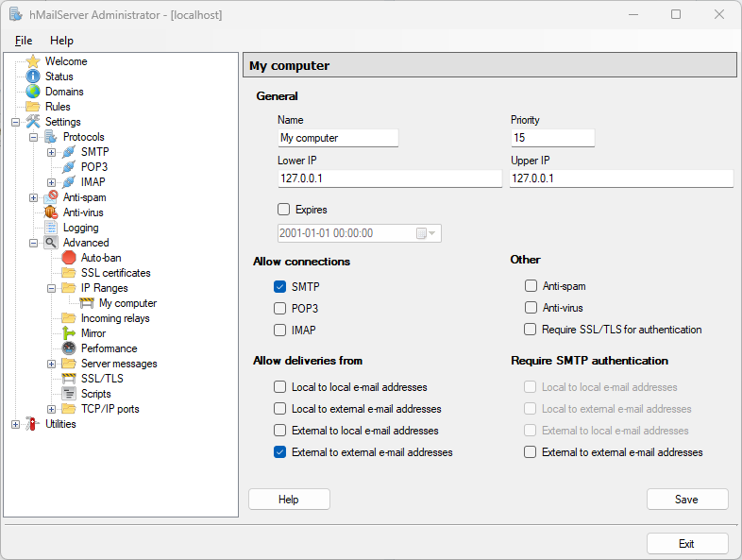The width and height of the screenshot is (742, 560).
Task: Check POP3 under Allow connections
Action: point(279,309)
